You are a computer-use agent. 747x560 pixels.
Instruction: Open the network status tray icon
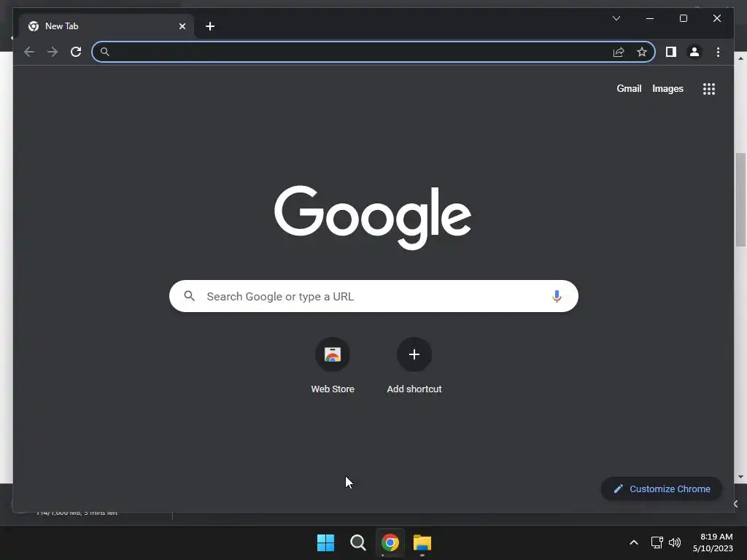[657, 542]
